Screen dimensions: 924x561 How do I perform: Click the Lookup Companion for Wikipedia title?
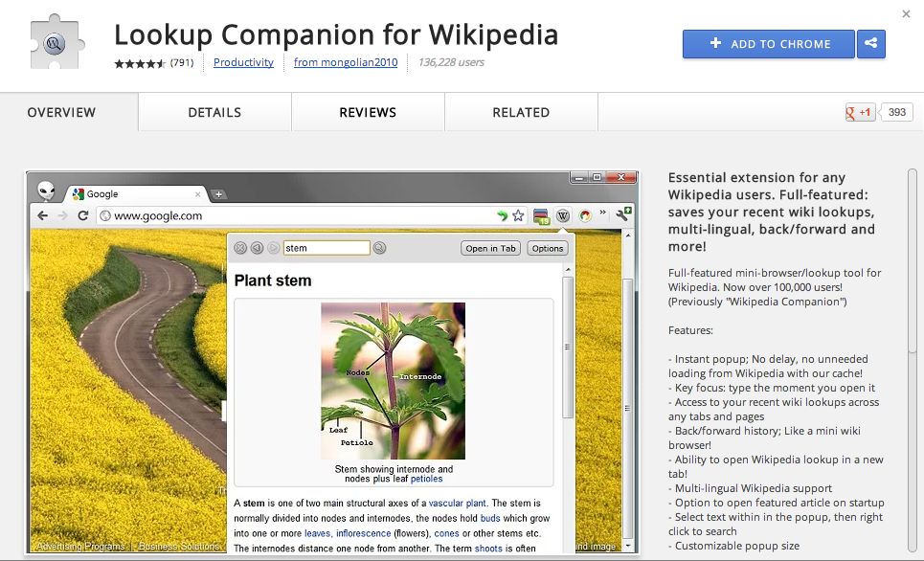[336, 34]
